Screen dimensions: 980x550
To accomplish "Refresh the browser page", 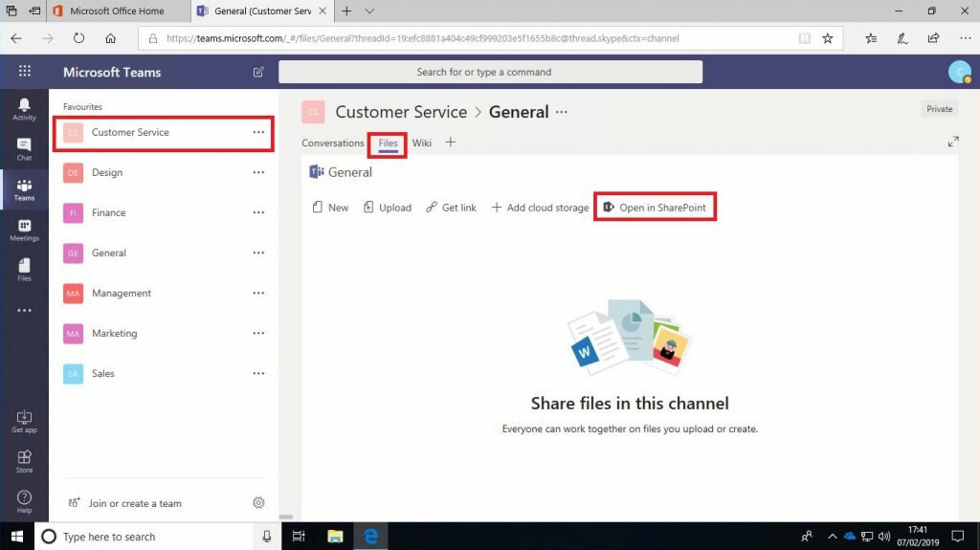I will pyautogui.click(x=78, y=38).
